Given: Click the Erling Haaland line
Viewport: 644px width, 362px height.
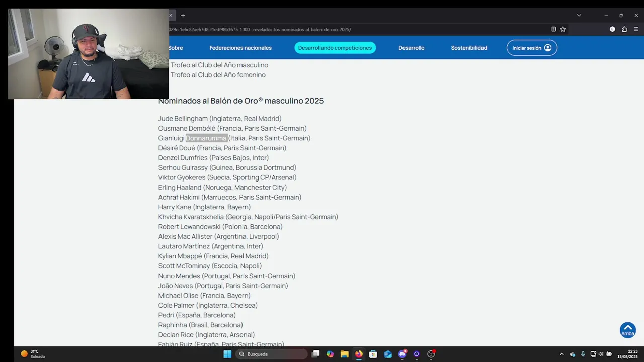Looking at the screenshot, I should coord(222,187).
